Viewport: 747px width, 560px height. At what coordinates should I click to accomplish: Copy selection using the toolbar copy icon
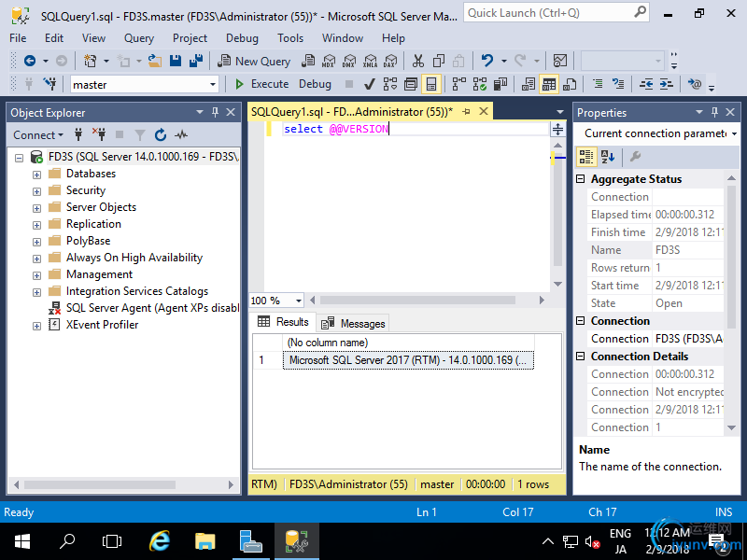[438, 61]
